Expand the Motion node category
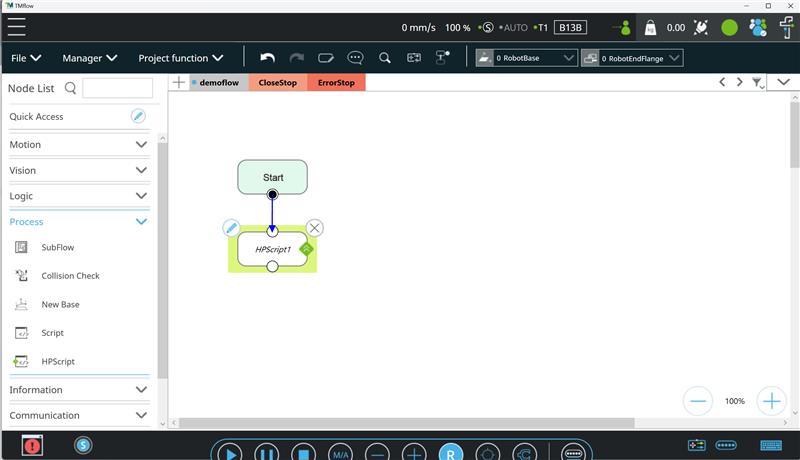 click(79, 144)
